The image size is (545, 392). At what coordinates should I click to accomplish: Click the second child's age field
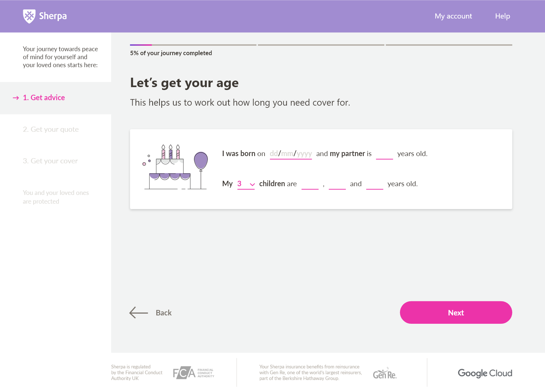337,184
